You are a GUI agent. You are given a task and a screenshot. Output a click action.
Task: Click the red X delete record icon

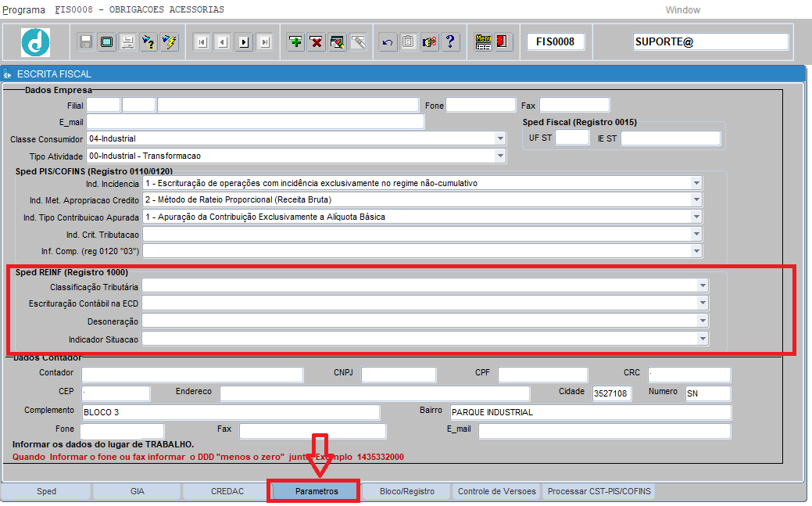[317, 42]
